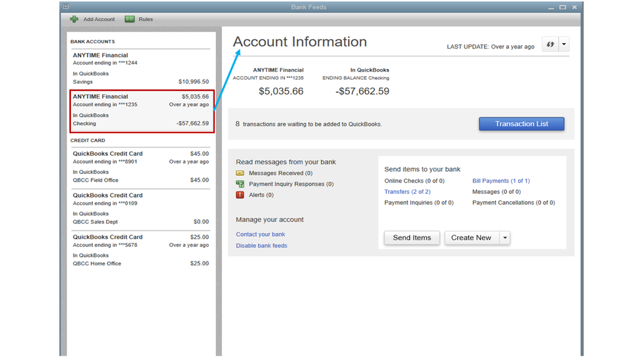Screen dimensions: 644x362
Task: Click the green Add Account plus icon
Action: click(74, 19)
